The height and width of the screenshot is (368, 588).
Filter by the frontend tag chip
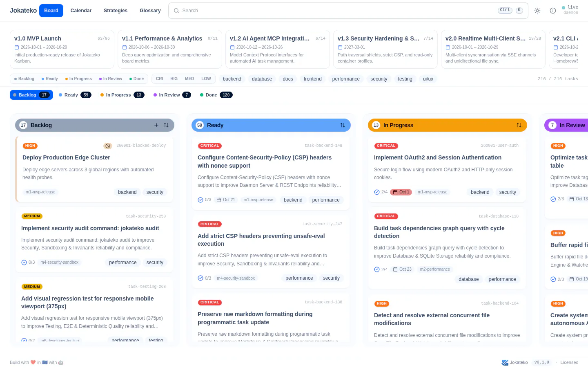(x=312, y=79)
